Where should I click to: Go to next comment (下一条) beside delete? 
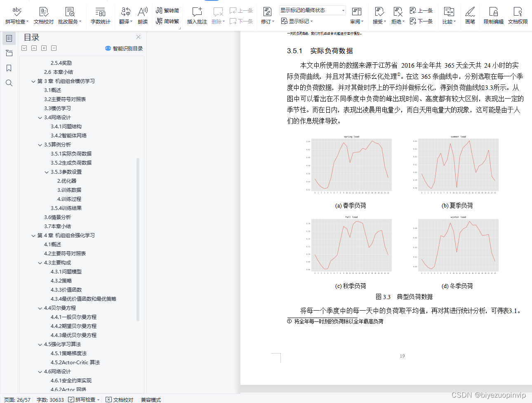click(x=241, y=21)
